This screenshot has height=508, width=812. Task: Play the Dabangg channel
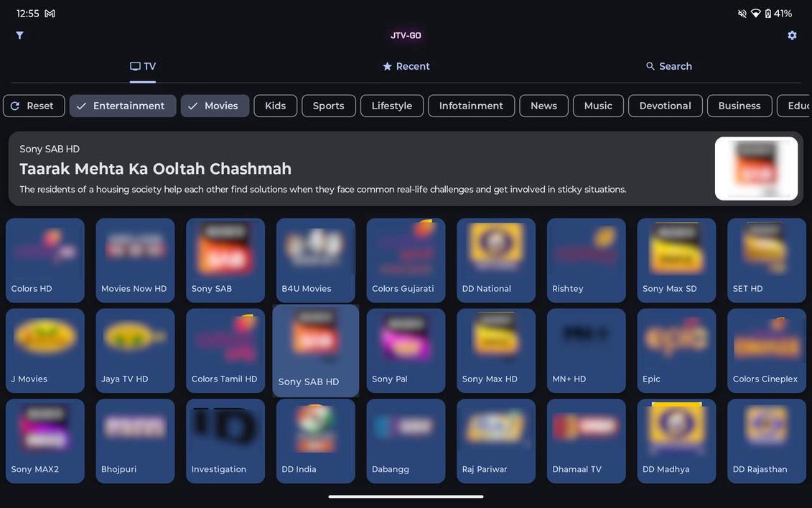406,440
